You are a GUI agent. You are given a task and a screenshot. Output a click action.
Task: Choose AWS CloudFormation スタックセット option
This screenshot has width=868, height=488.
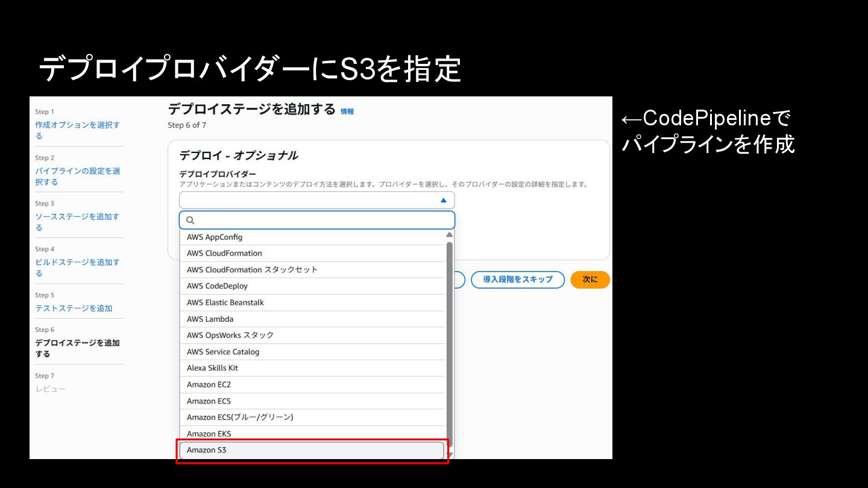(312, 269)
